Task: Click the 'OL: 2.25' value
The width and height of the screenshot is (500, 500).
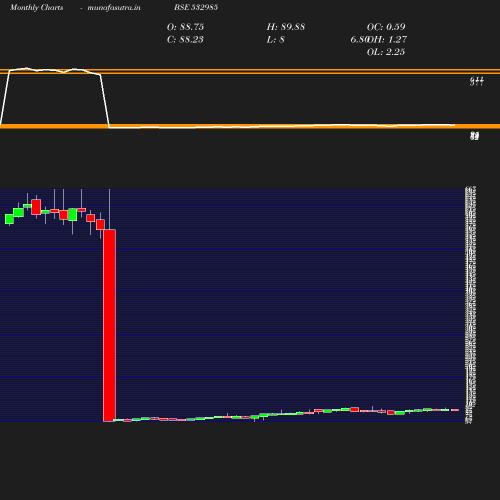Action: click(386, 52)
